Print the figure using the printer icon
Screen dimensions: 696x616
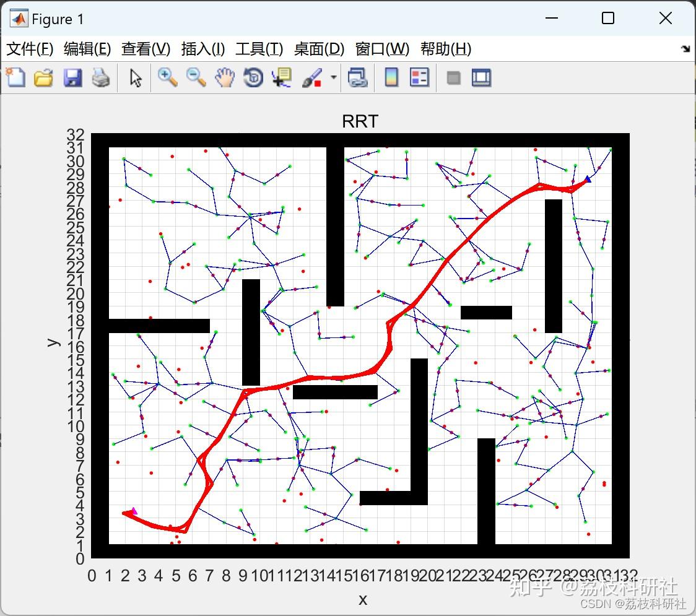pos(101,78)
